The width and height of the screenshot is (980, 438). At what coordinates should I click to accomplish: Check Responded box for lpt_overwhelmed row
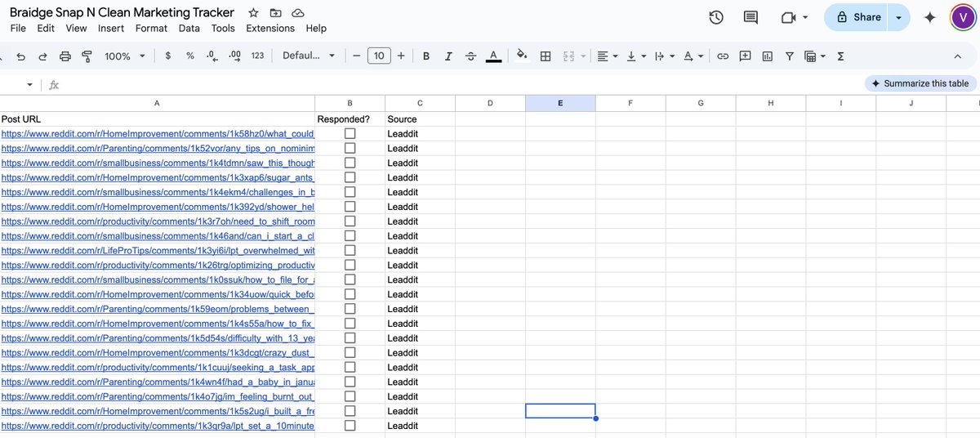(350, 250)
